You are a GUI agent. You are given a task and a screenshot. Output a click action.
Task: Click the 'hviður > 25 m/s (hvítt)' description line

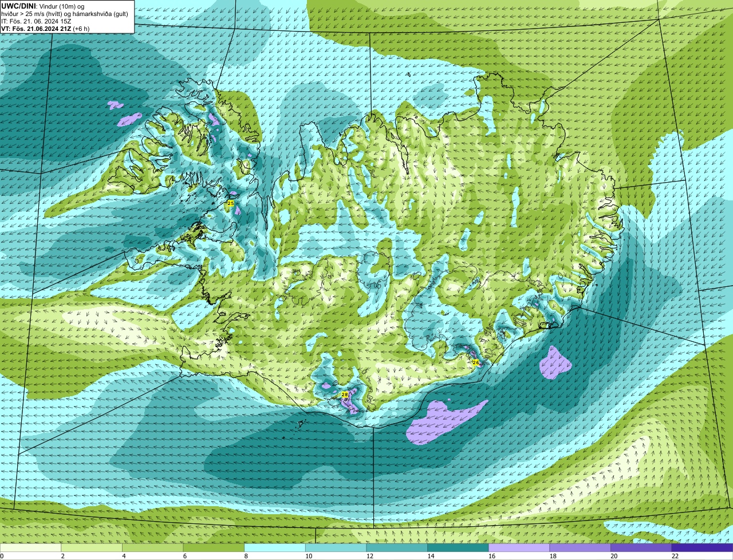[x=65, y=13]
